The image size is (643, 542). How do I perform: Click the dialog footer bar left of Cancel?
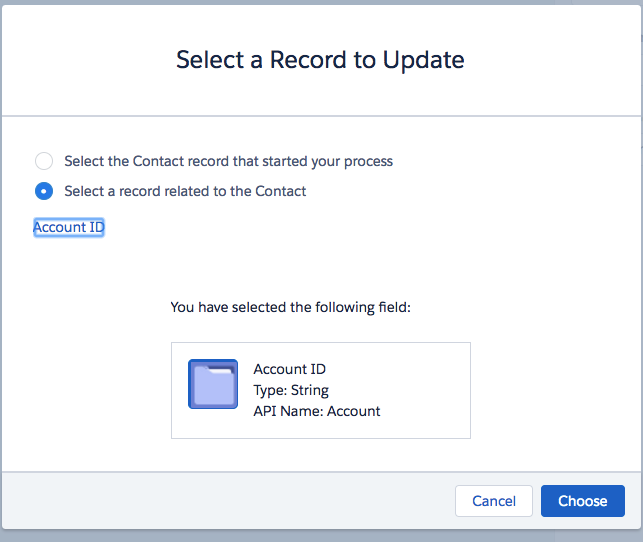(x=228, y=501)
